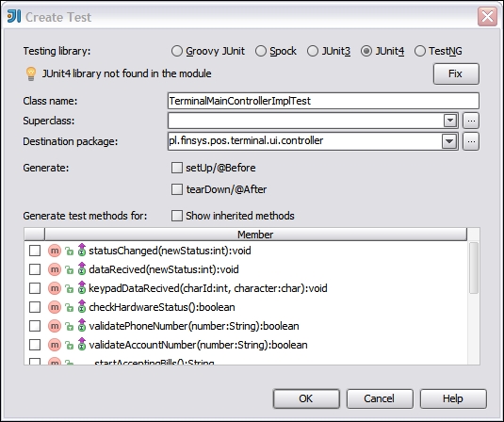The height and width of the screenshot is (422, 504).
Task: Enable setUp/@Before generation
Action: click(x=177, y=168)
